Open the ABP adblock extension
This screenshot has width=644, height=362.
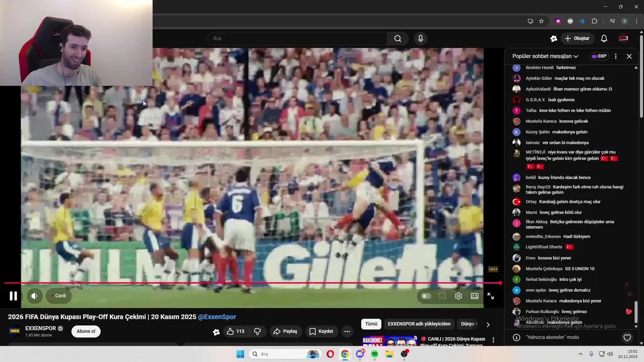(x=570, y=21)
